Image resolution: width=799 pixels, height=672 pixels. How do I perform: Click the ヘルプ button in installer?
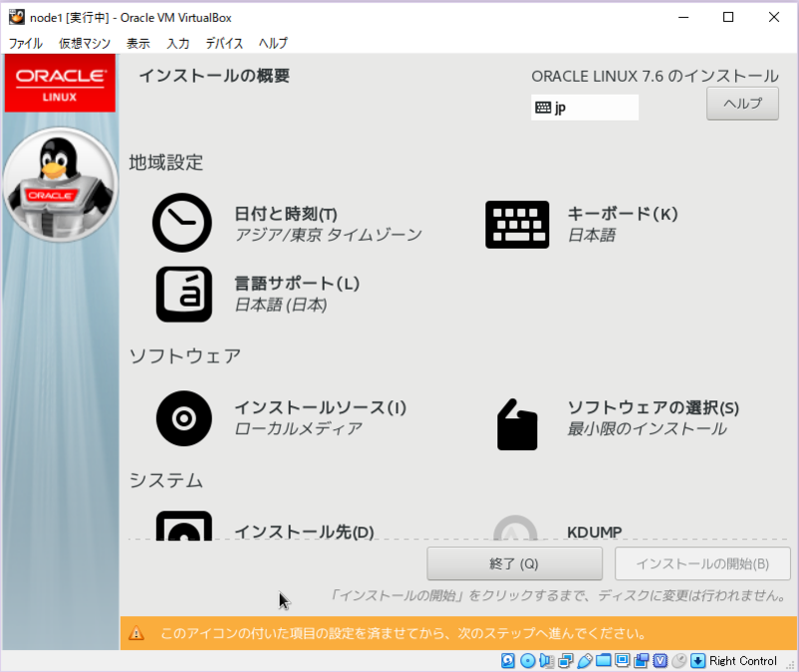tap(742, 104)
